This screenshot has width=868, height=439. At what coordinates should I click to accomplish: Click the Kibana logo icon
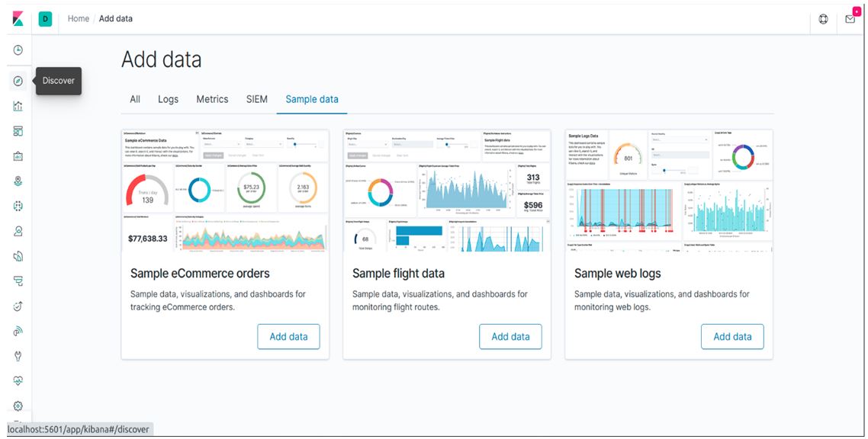[18, 19]
